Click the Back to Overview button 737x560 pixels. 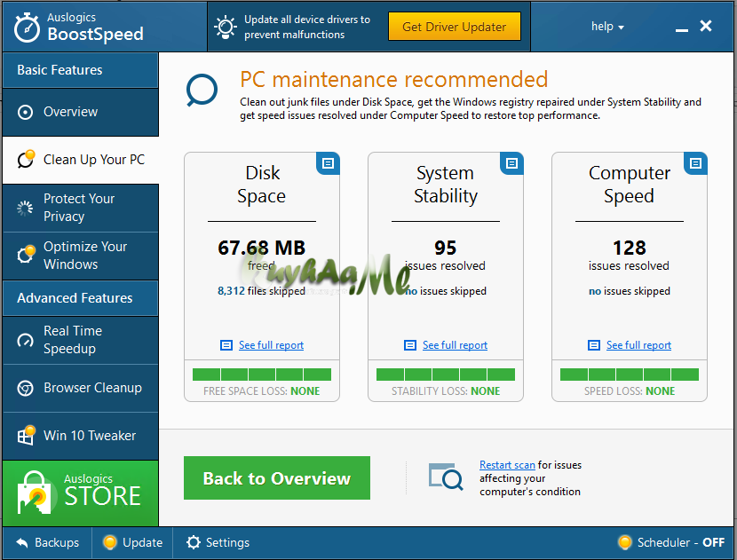click(277, 478)
